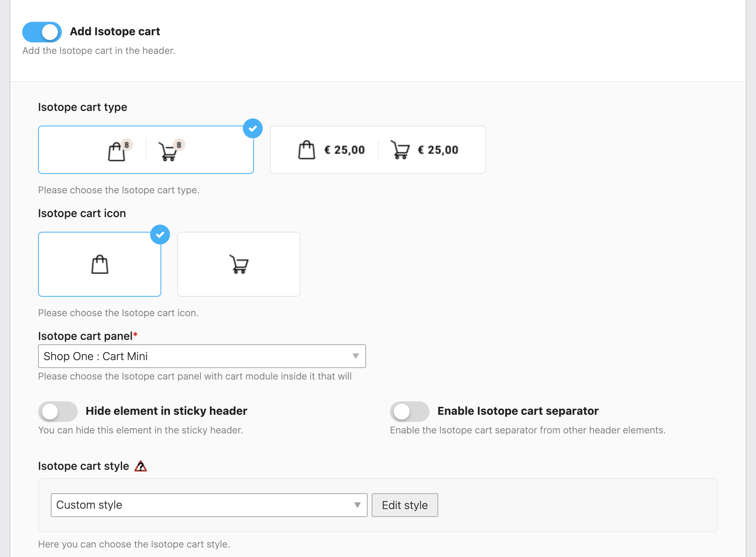The image size is (756, 557).
Task: Turn on Enable Isotope cart separator
Action: [410, 411]
